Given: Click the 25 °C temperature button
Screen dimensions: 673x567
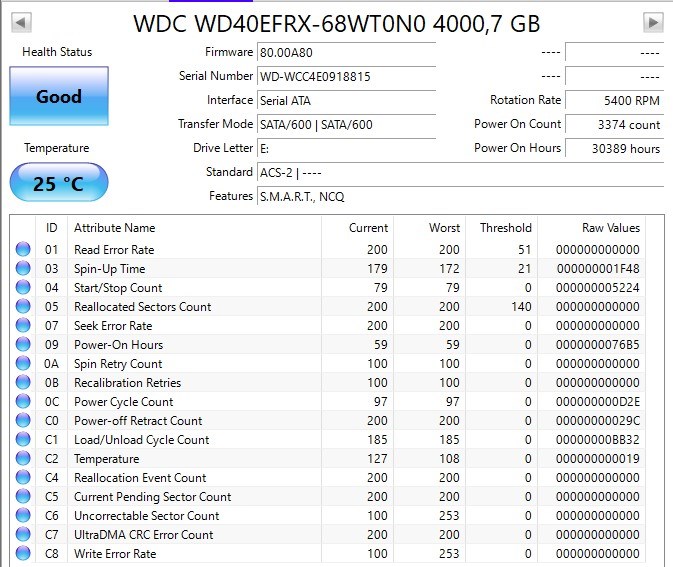Looking at the screenshot, I should [x=59, y=182].
